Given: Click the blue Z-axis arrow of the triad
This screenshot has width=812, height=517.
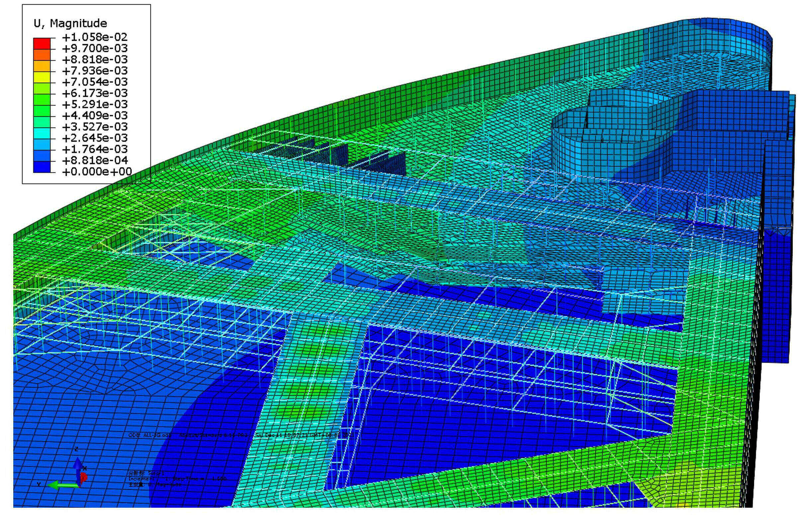Looking at the screenshot, I should [x=78, y=465].
